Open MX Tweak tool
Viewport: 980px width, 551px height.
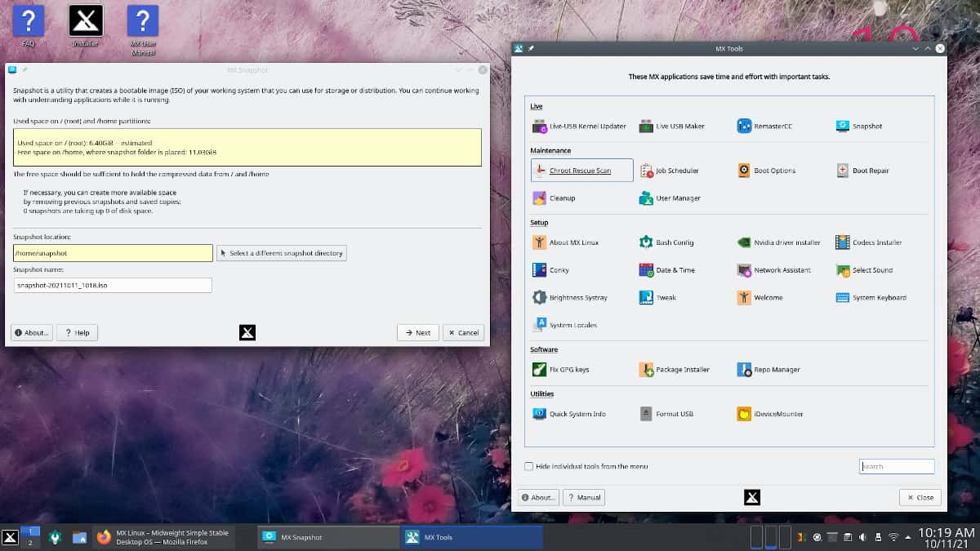click(657, 298)
